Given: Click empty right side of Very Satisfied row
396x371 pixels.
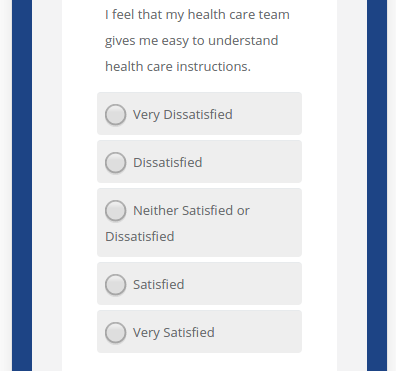Looking at the screenshot, I should pos(258,332).
